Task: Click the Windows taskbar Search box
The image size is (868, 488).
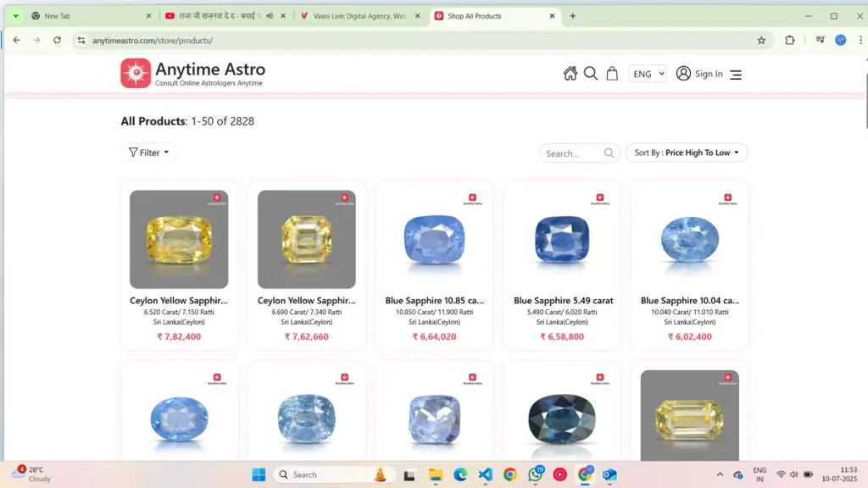Action: pos(334,474)
